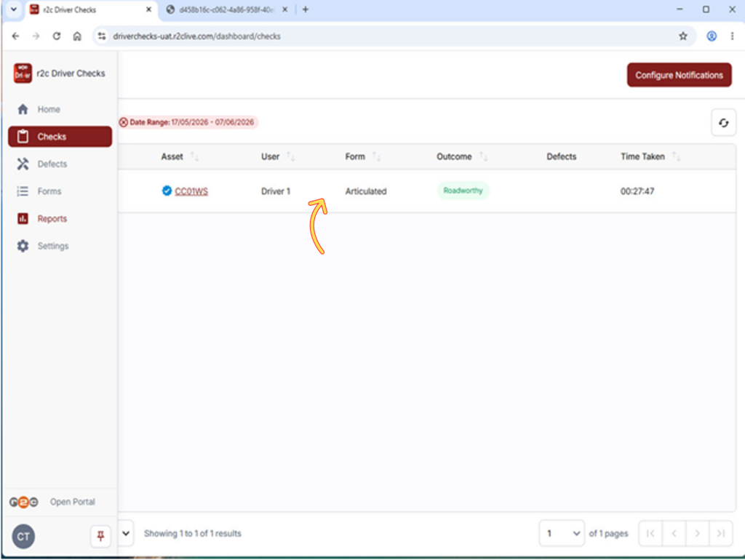This screenshot has width=745, height=560.
Task: Click the r2c Driver Checks logo
Action: coord(23,73)
